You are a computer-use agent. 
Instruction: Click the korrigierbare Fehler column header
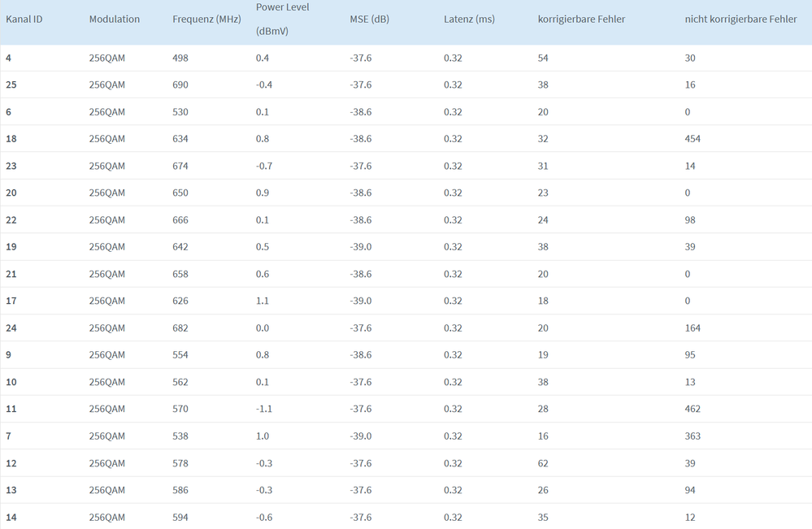click(x=581, y=19)
